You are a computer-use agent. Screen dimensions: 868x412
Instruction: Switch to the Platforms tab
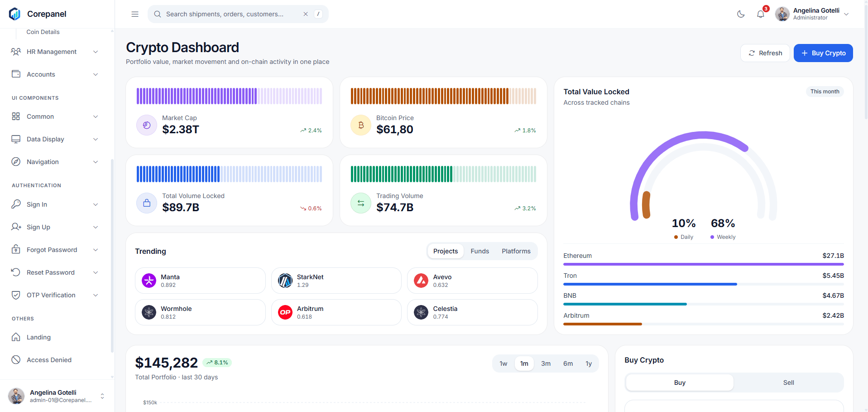[516, 251]
